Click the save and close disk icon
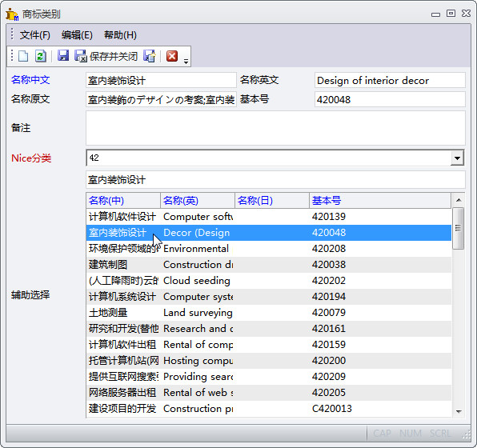The width and height of the screenshot is (477, 448). point(81,56)
